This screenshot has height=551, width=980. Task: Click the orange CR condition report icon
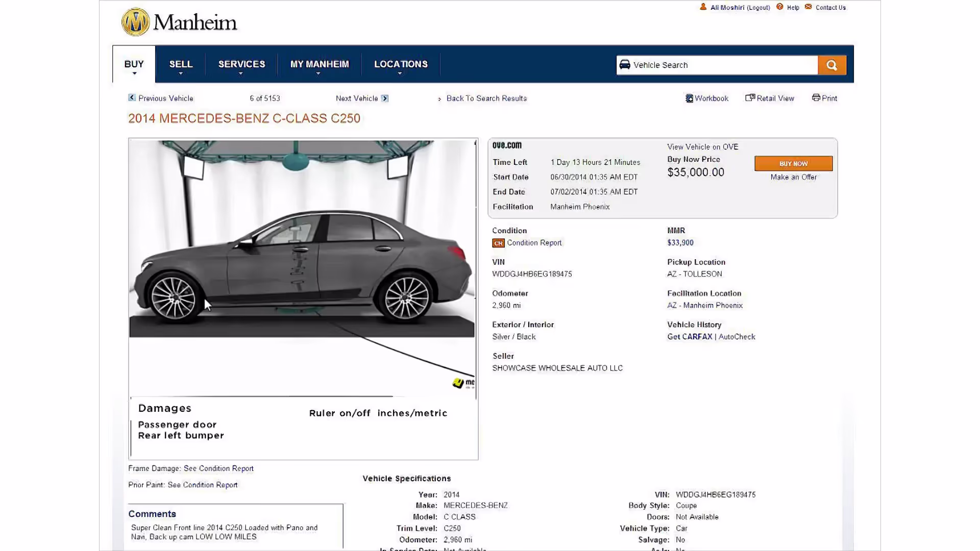498,243
